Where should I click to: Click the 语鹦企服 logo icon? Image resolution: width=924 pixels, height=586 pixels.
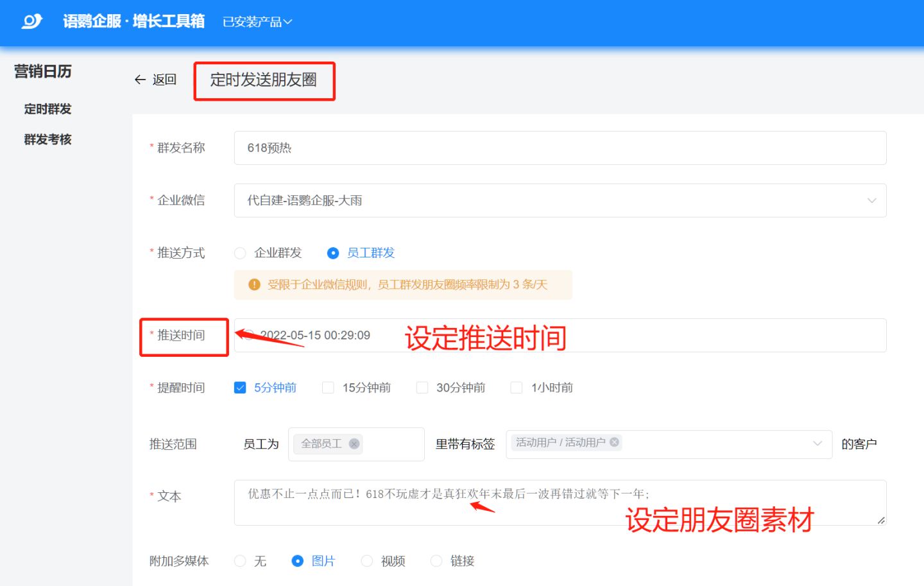pos(31,22)
